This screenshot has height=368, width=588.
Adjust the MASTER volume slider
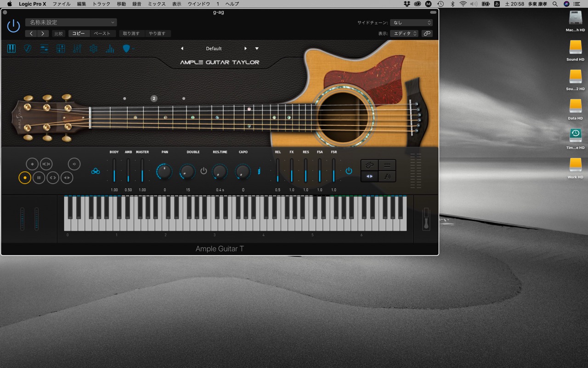tap(142, 171)
